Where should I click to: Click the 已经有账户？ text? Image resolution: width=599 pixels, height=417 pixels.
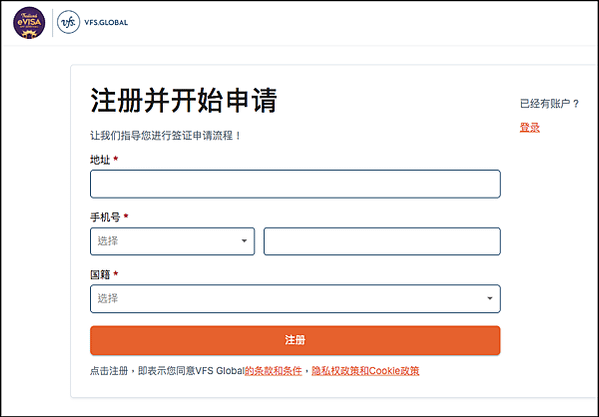pos(550,103)
